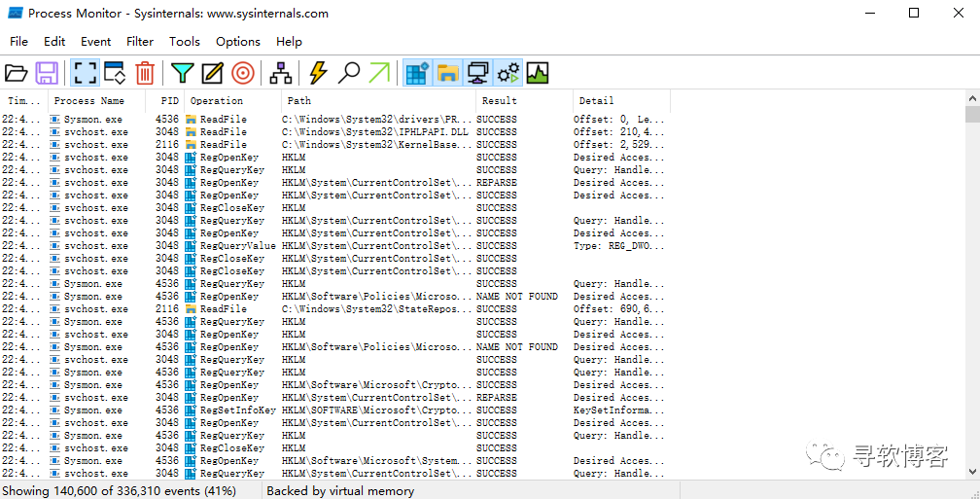The height and width of the screenshot is (499, 980).
Task: Click the Type: REG_DWO... detail cell
Action: [620, 246]
